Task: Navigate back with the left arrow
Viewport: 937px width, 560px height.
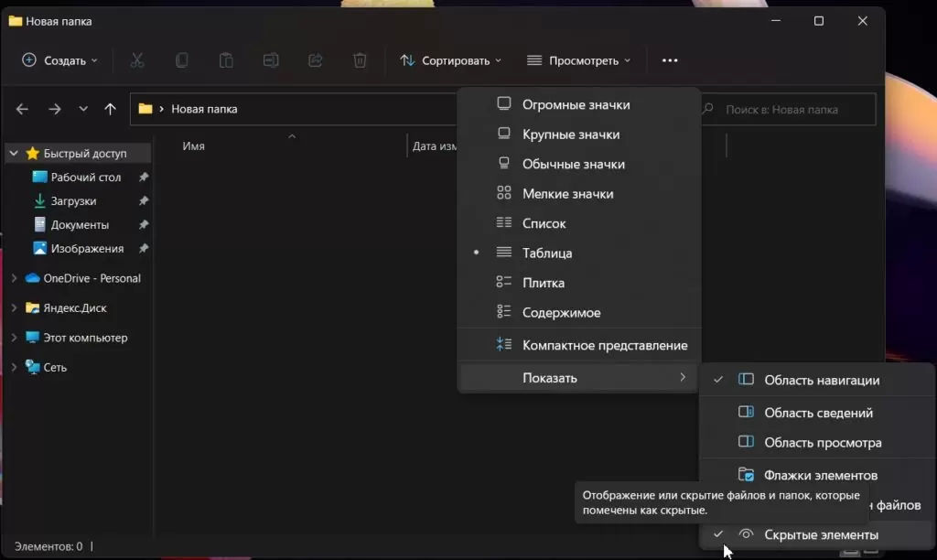Action: [23, 109]
